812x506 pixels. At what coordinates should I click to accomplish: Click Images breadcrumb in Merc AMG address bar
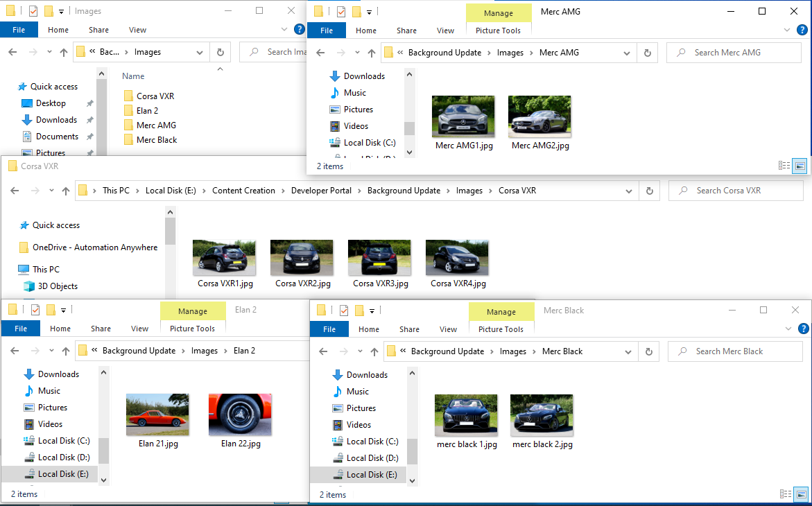(x=510, y=53)
